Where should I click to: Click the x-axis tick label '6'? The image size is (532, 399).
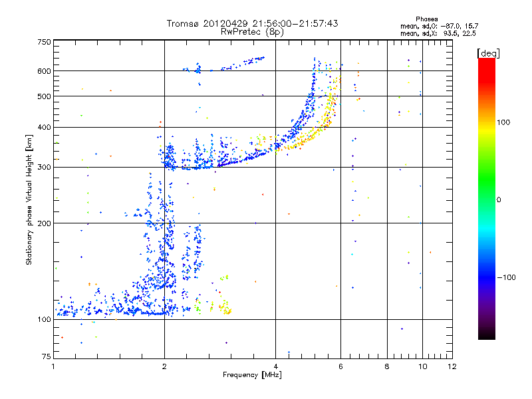340,366
